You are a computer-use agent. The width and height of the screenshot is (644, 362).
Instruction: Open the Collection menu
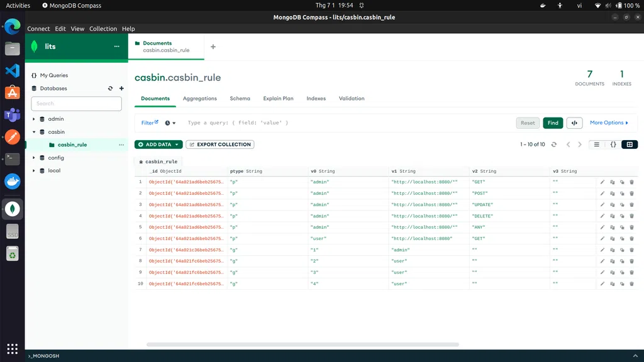103,29
